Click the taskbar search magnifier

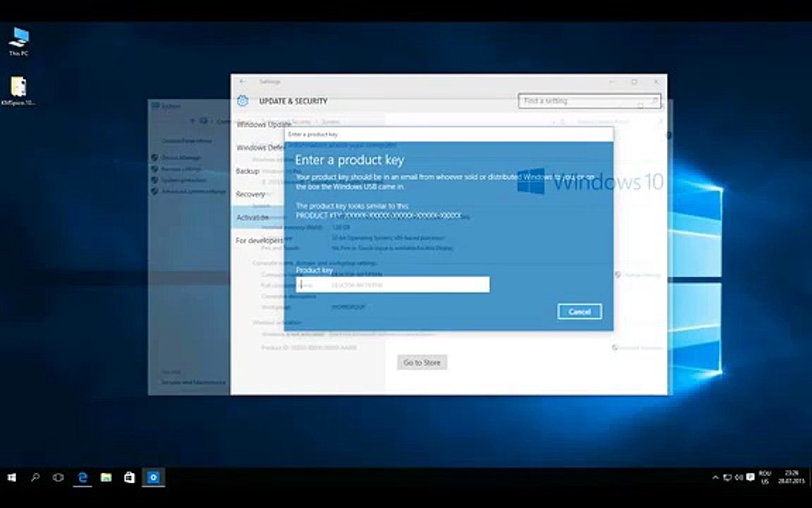[x=35, y=478]
